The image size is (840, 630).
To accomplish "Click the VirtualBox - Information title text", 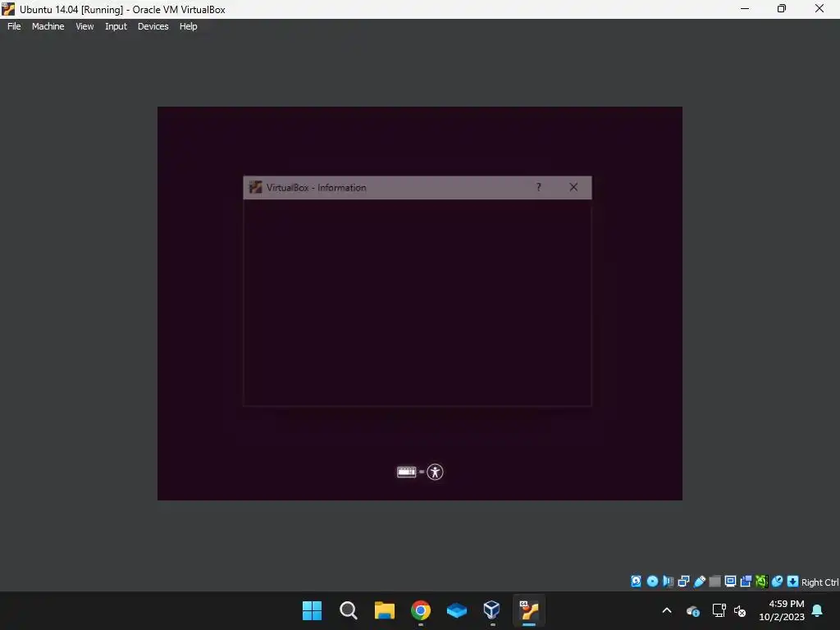I will point(316,188).
